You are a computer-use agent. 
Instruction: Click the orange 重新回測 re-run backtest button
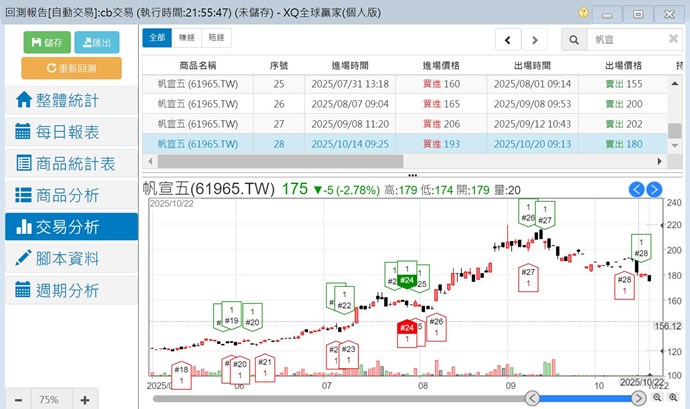pos(71,68)
